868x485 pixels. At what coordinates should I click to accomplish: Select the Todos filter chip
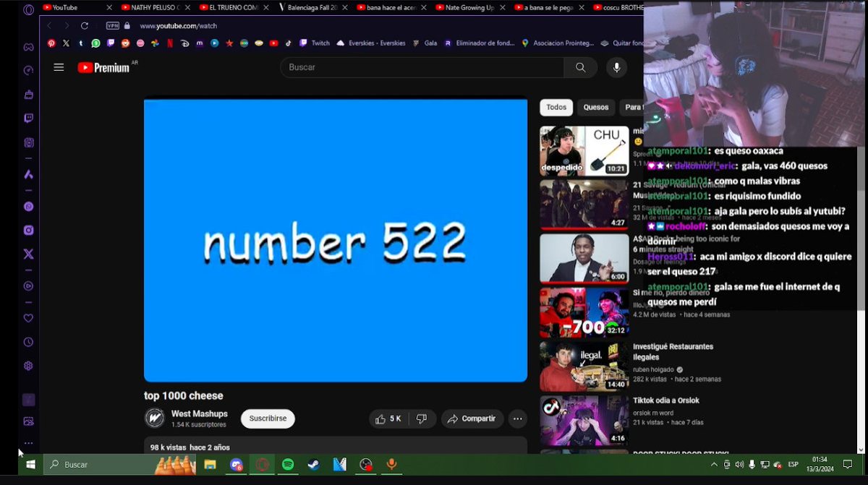[556, 108]
